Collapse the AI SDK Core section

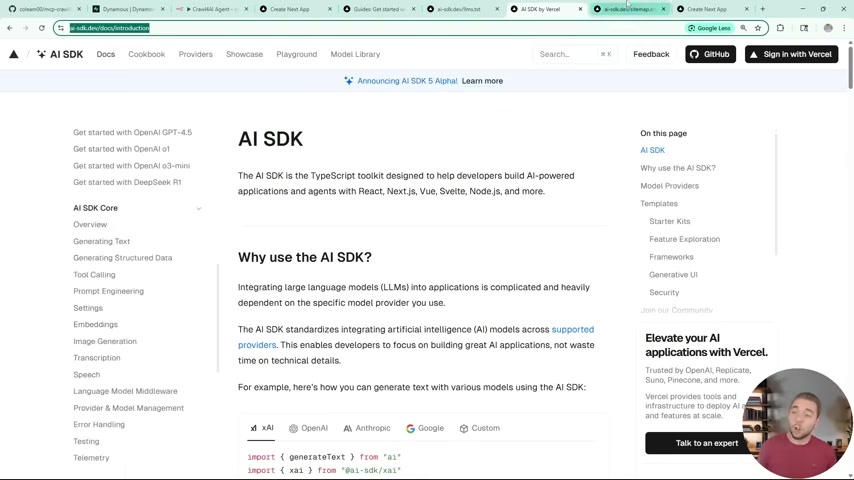(x=198, y=208)
